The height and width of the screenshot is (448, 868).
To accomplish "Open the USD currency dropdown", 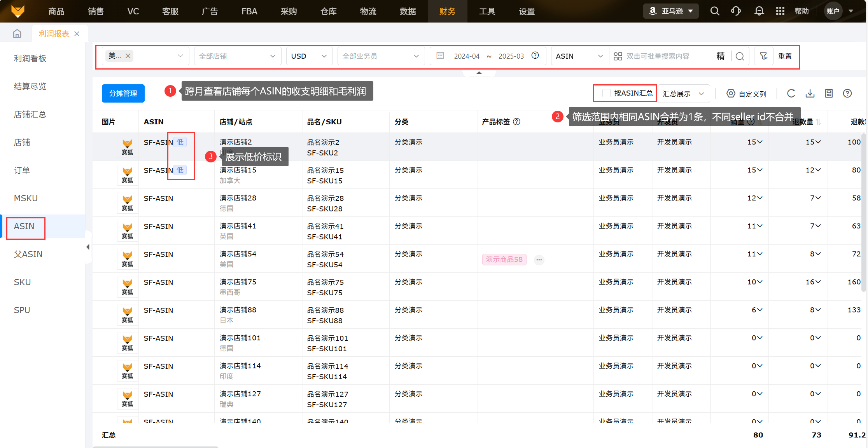I will click(x=309, y=56).
